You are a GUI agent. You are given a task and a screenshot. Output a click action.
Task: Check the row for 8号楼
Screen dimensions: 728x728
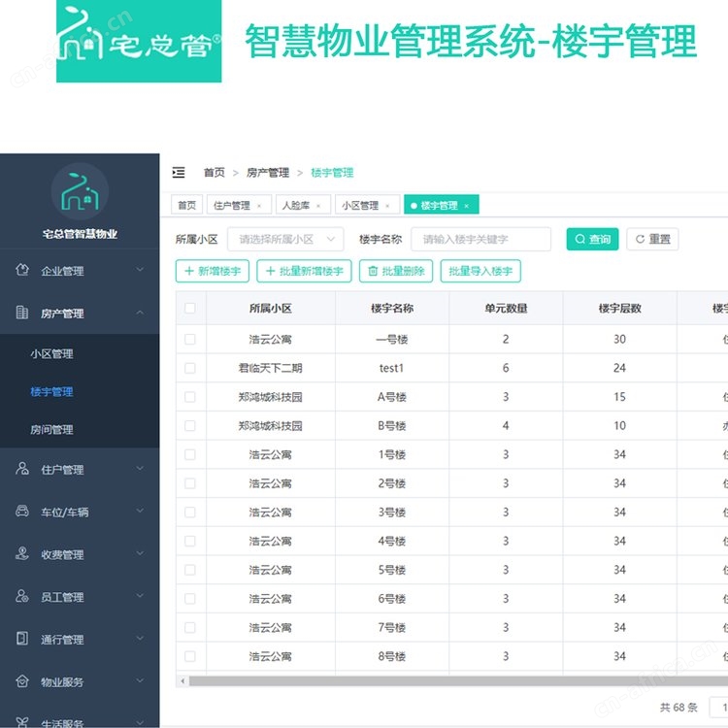pos(190,656)
